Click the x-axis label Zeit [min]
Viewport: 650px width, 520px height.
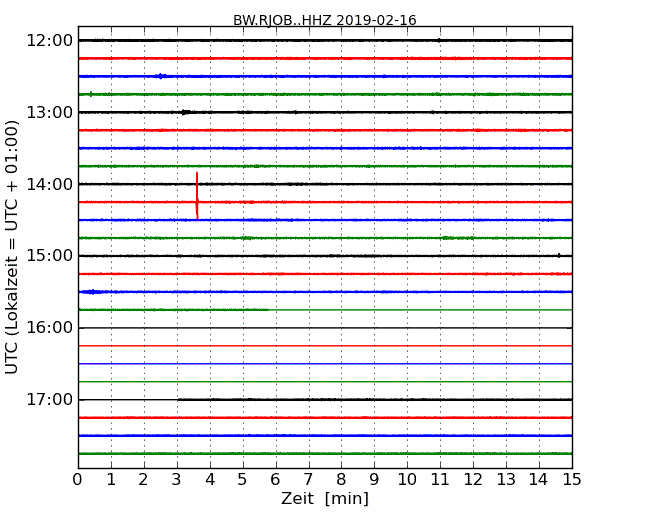click(x=325, y=498)
